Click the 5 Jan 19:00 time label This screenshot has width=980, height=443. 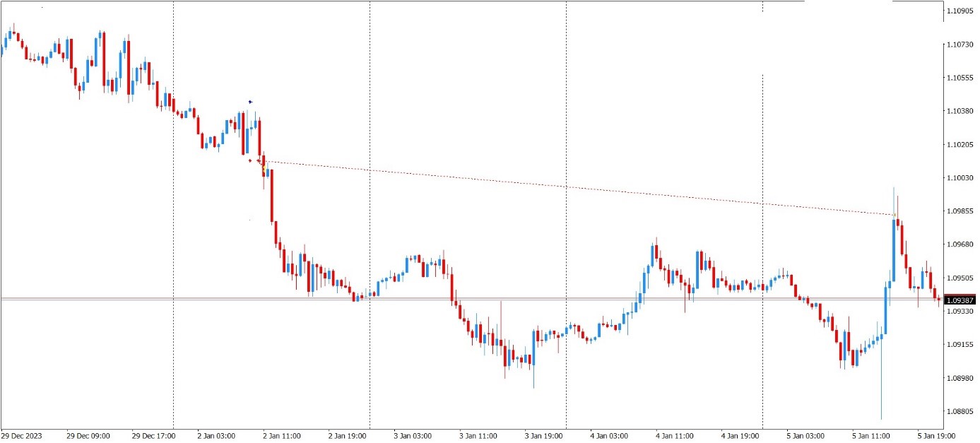click(936, 436)
